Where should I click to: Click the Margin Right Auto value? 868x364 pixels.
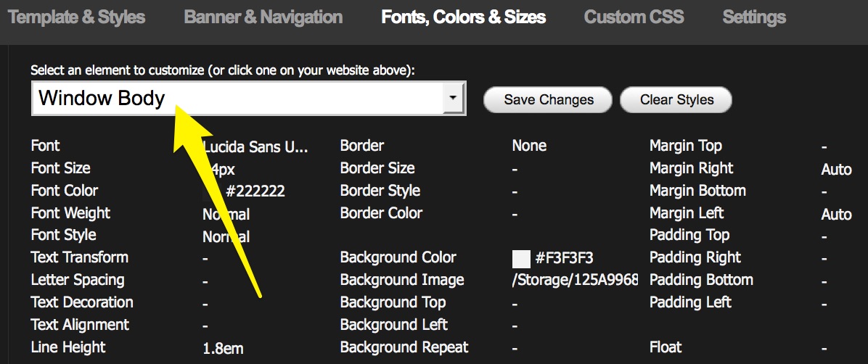tap(836, 170)
